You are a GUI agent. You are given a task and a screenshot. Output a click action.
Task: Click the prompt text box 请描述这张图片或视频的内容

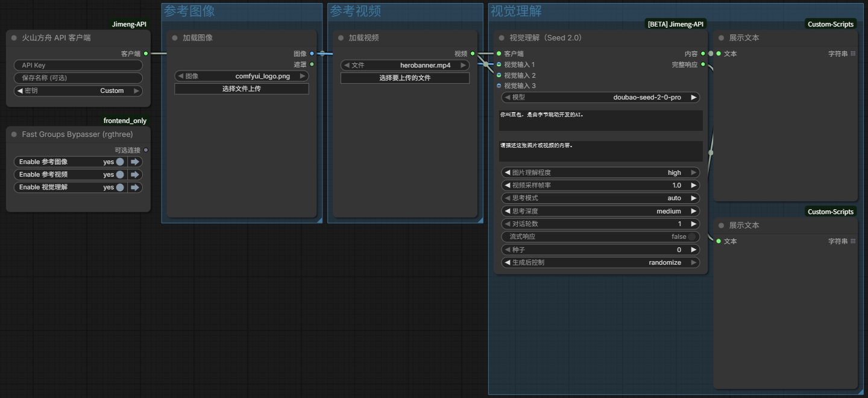coord(601,151)
